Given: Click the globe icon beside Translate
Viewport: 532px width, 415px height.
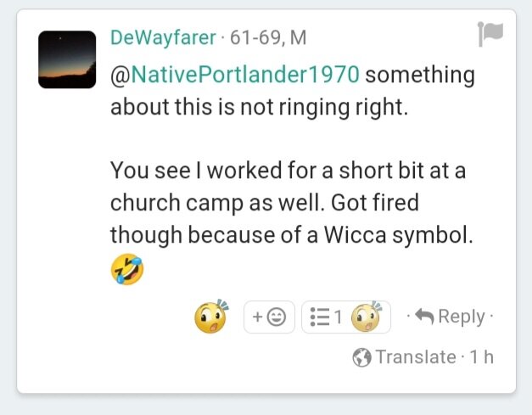Looking at the screenshot, I should coord(361,357).
